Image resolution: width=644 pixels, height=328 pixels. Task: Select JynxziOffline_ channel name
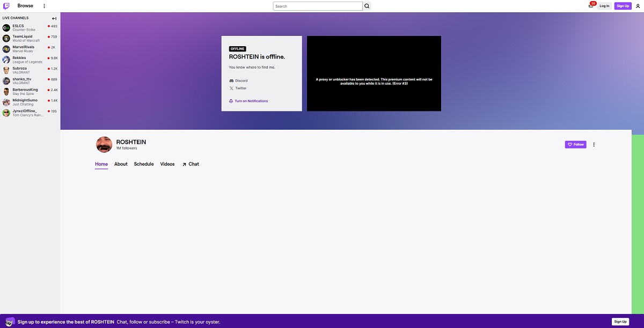[25, 110]
